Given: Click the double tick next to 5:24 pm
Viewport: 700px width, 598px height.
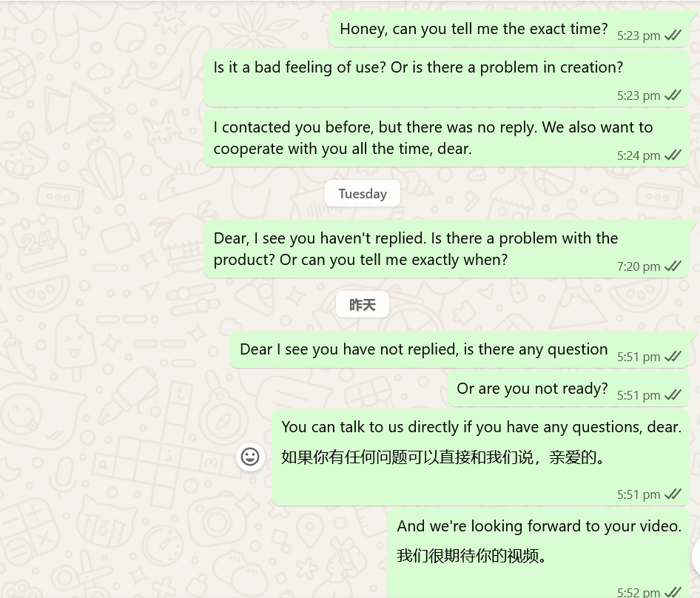Looking at the screenshot, I should (x=673, y=155).
